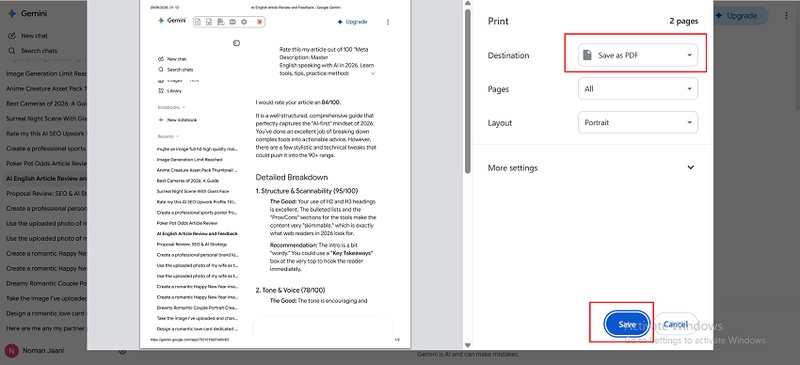Screen dimensions: 800x365
Task: Open chat Dreamy Romantic Couple Po
Action: 47,283
